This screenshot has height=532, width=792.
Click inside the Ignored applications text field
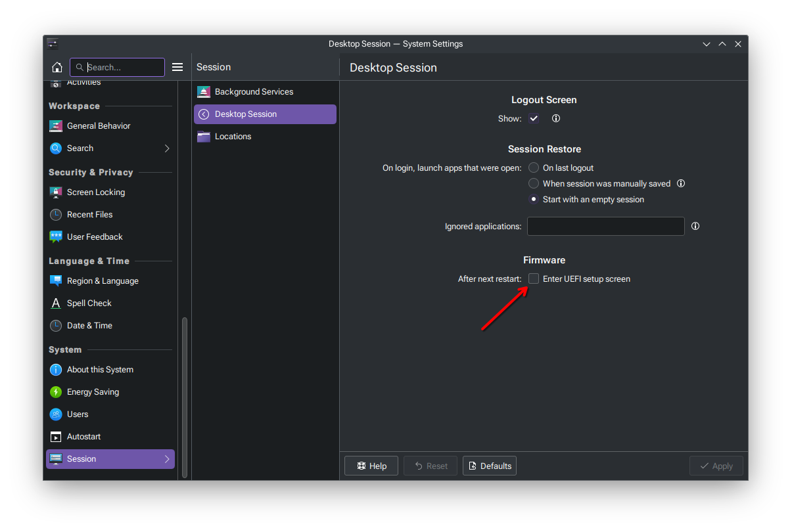[605, 226]
